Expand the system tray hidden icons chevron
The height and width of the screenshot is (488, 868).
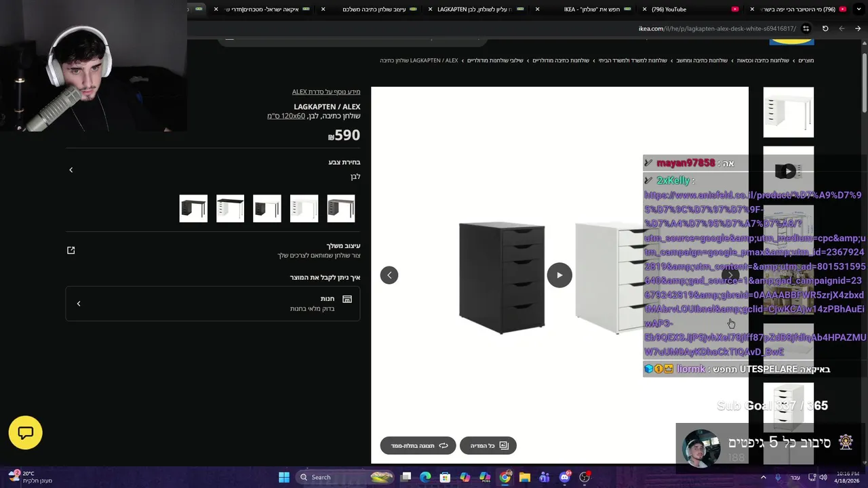[x=764, y=477]
